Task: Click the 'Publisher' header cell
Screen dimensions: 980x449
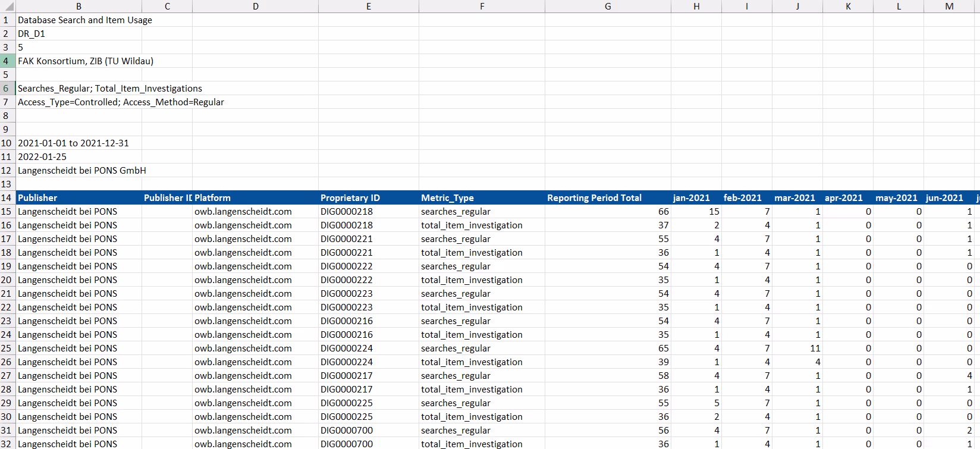Action: tap(78, 198)
